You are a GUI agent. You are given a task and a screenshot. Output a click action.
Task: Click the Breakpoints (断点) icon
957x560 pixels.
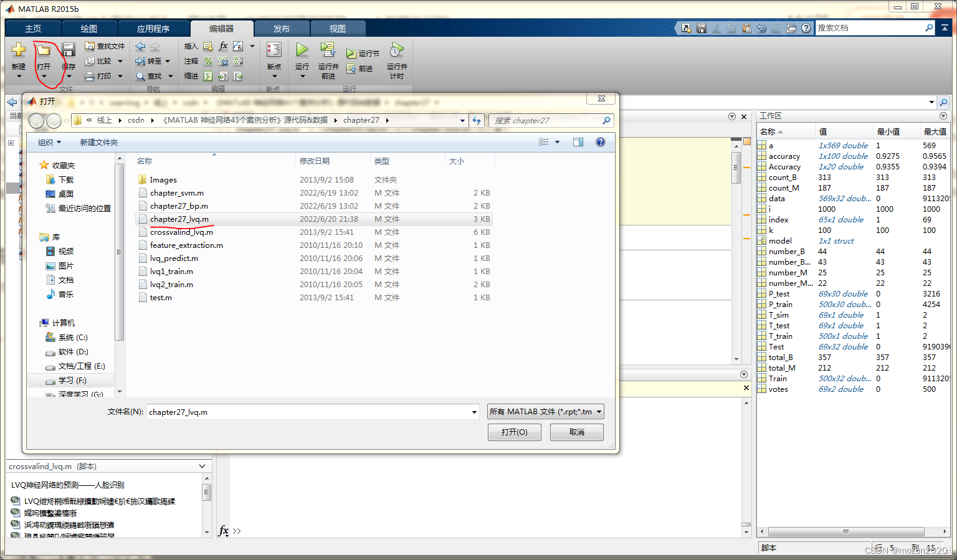coord(274,50)
